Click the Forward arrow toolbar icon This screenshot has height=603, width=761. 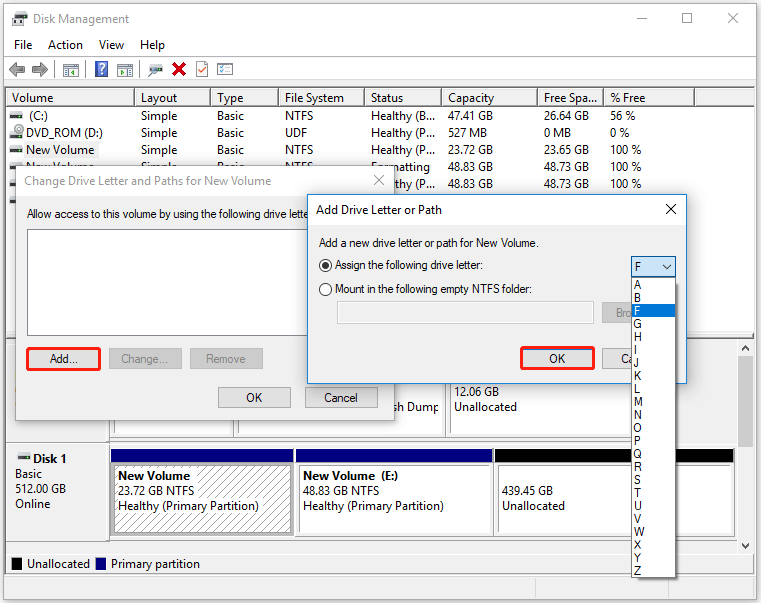(x=40, y=69)
